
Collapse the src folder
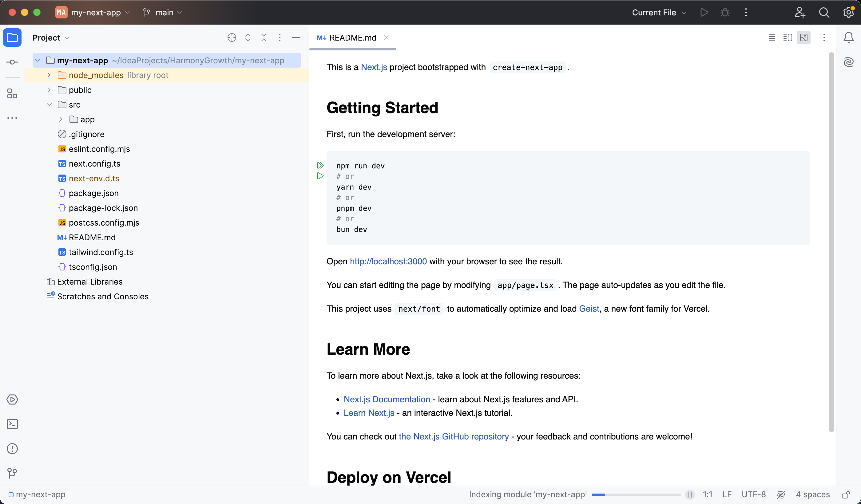(49, 104)
